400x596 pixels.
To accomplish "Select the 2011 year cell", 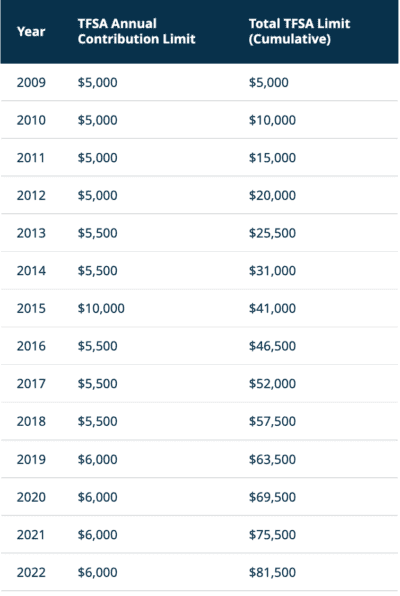I will [31, 158].
